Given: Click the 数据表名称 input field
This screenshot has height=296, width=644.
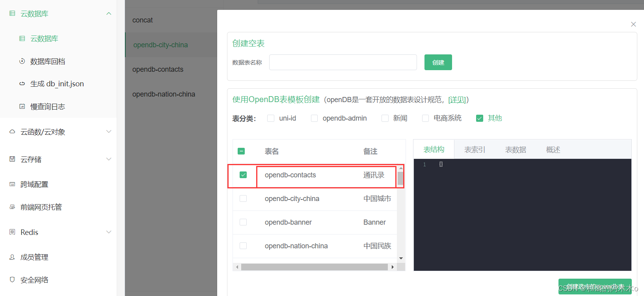Looking at the screenshot, I should [x=343, y=62].
